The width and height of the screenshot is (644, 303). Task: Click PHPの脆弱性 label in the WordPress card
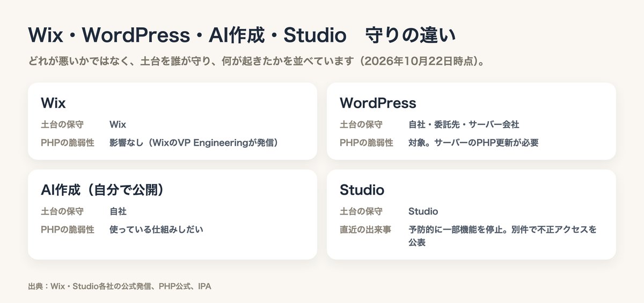tap(367, 143)
